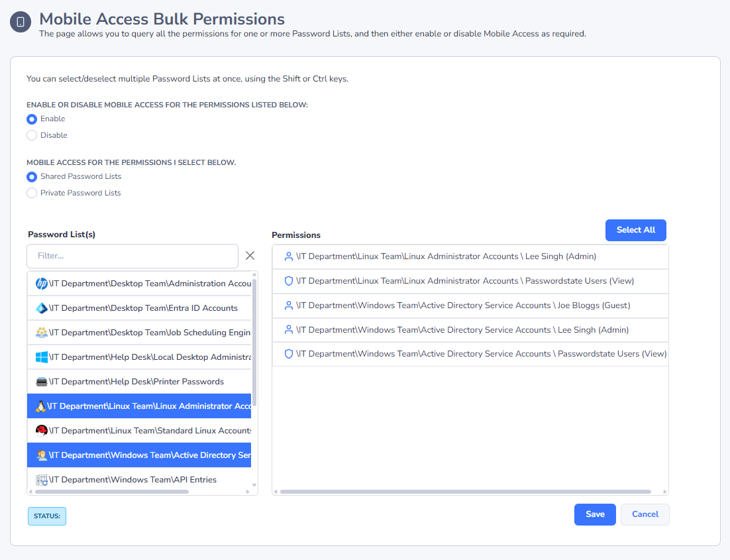The width and height of the screenshot is (730, 560).
Task: Click printer icon beside Printer Passwords
Action: 42,382
